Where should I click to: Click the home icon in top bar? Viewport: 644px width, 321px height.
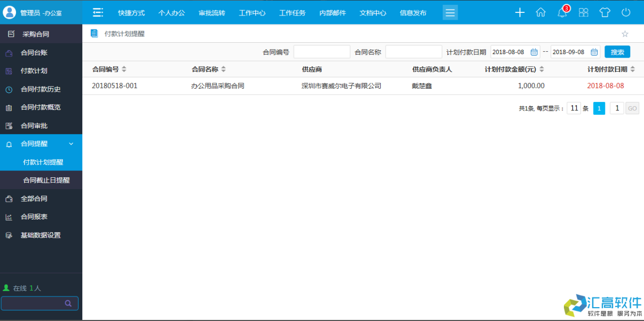point(540,12)
